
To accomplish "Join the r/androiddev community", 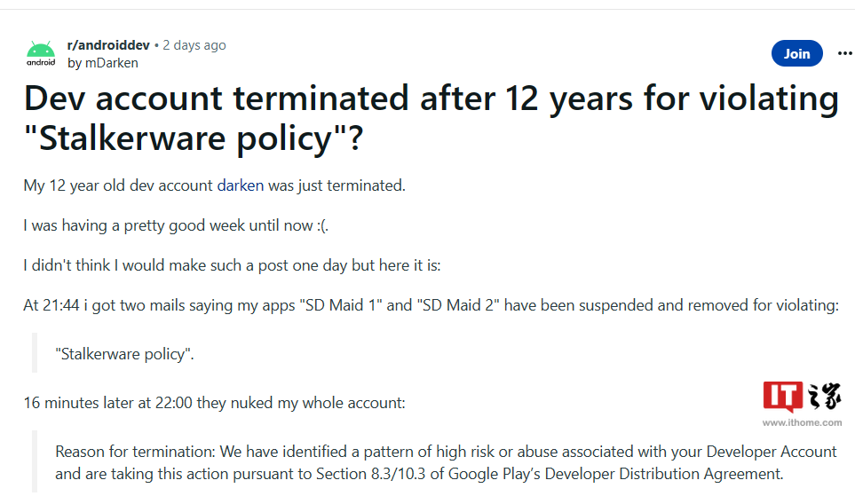I will 796,53.
